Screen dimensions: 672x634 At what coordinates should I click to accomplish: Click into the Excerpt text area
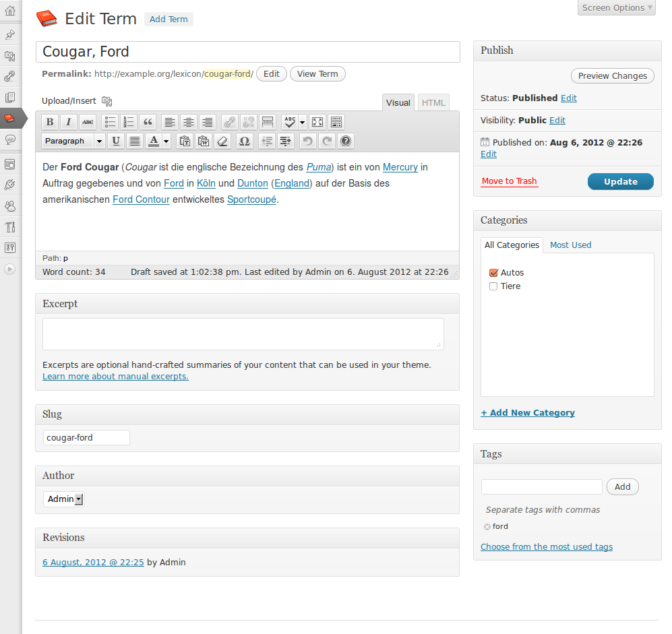(243, 334)
